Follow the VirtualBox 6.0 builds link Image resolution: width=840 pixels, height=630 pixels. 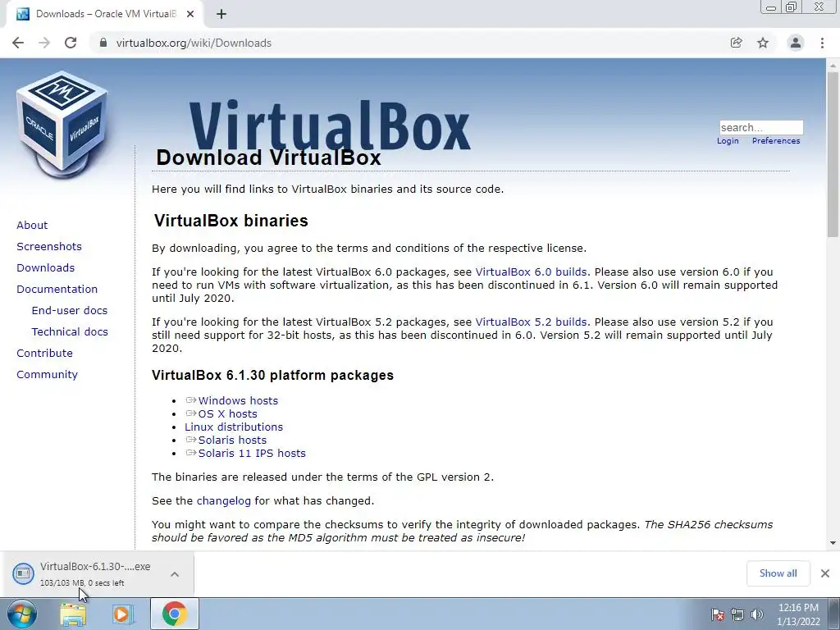531,272
